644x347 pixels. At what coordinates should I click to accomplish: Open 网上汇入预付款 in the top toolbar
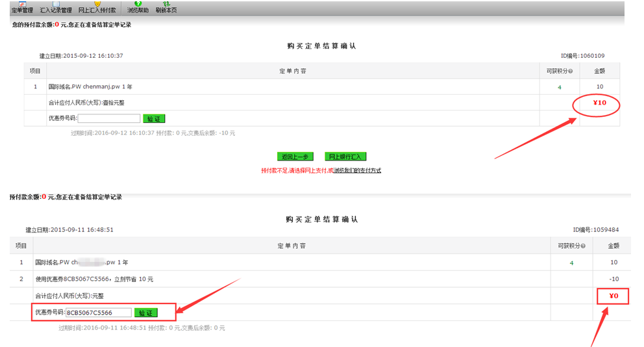click(x=97, y=7)
